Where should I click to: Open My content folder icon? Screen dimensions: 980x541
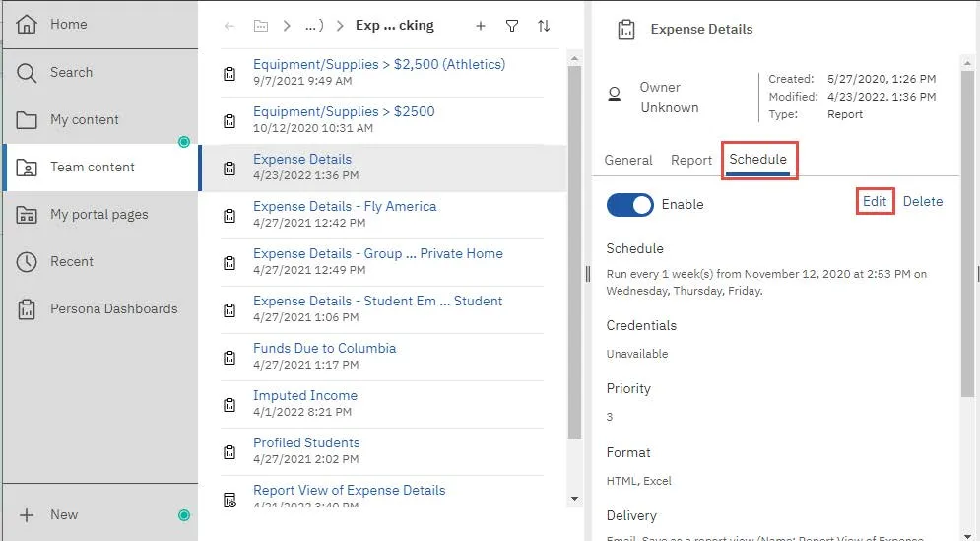(27, 120)
